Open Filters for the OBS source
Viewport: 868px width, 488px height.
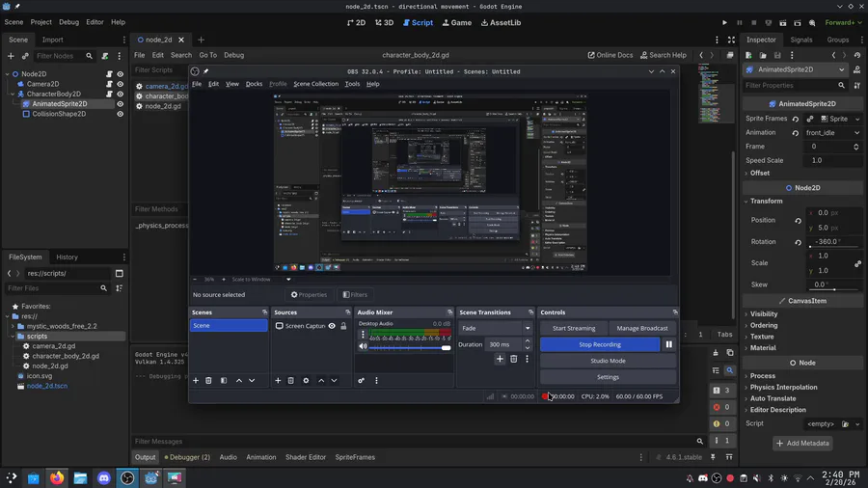pos(355,295)
